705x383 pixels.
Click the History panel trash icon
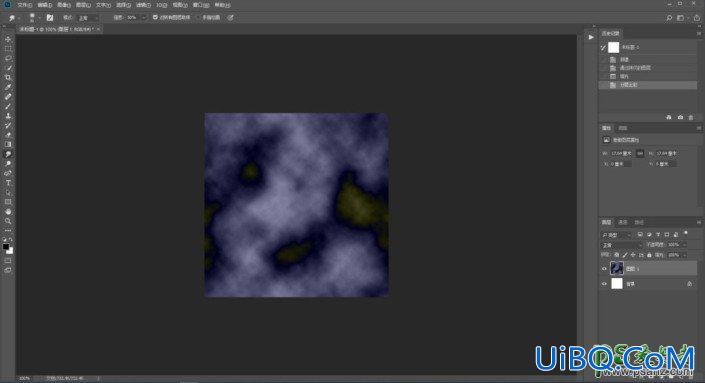[691, 117]
